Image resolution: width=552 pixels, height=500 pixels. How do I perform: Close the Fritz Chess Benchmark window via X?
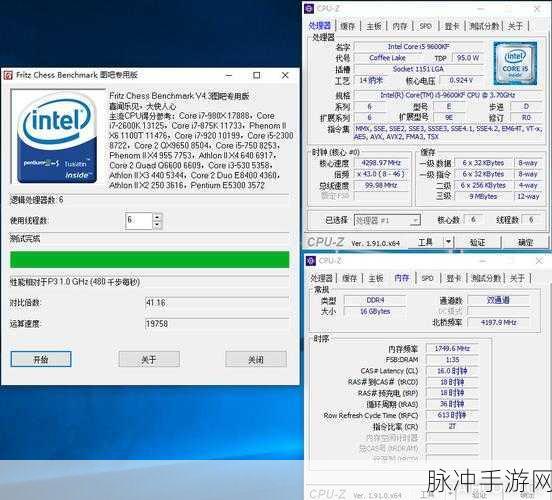tap(285, 75)
